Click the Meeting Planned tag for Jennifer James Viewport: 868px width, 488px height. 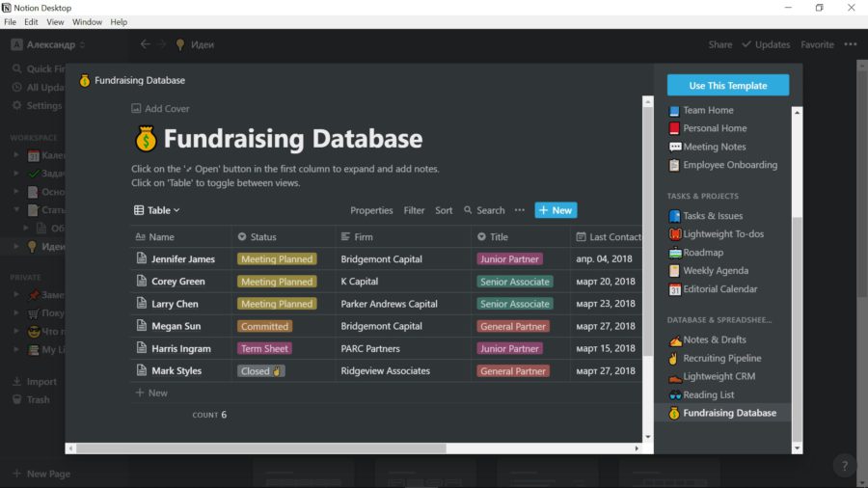277,258
